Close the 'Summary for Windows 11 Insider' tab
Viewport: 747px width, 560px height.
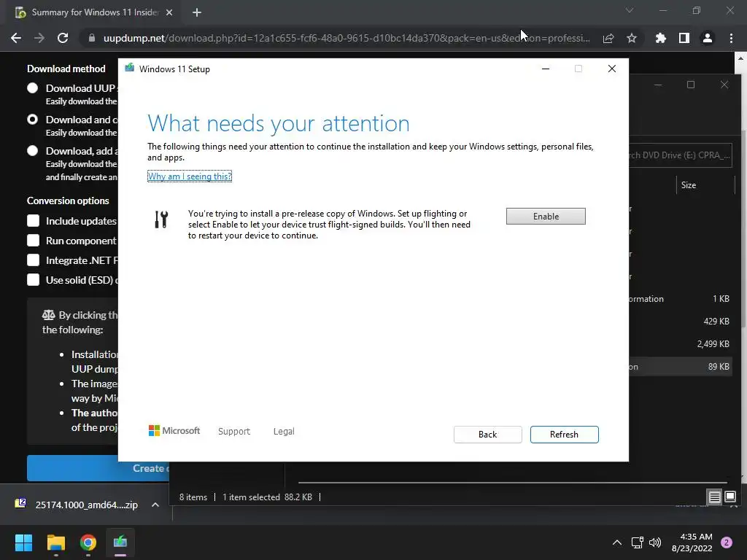(169, 12)
